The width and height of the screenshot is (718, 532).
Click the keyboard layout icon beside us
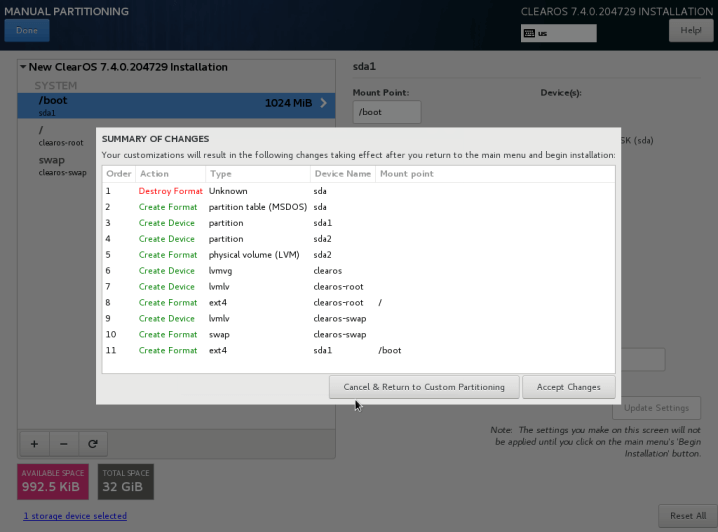coord(529,33)
